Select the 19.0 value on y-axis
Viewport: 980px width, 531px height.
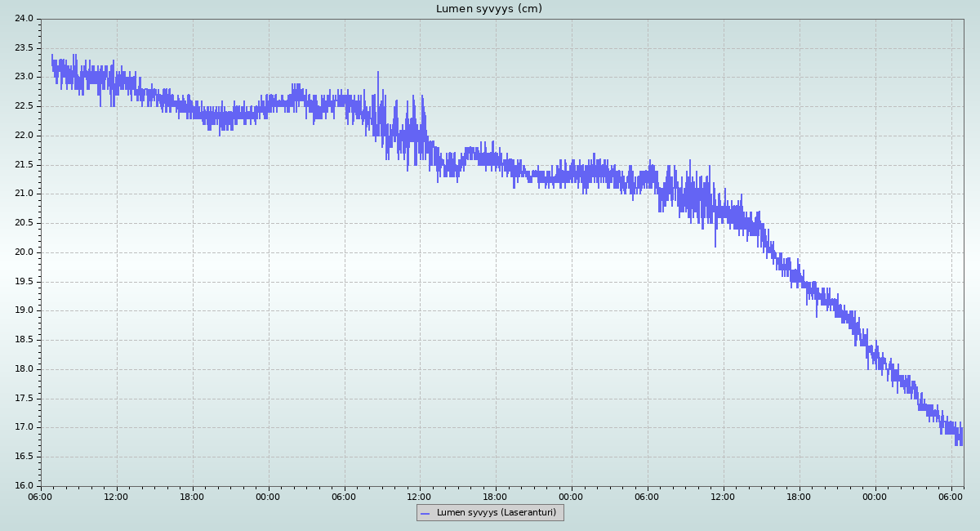[x=24, y=310]
